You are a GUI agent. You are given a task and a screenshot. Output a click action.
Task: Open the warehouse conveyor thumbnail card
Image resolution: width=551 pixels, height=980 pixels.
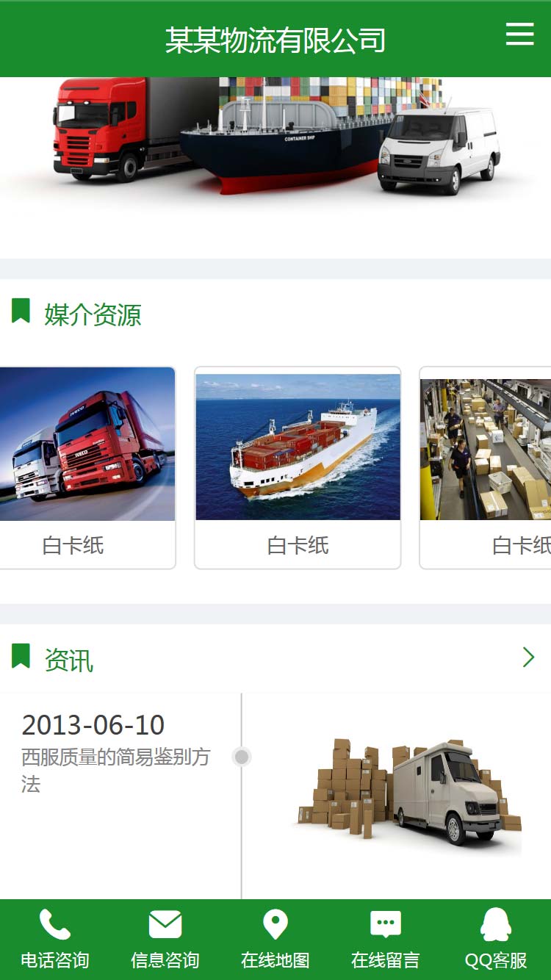point(485,468)
